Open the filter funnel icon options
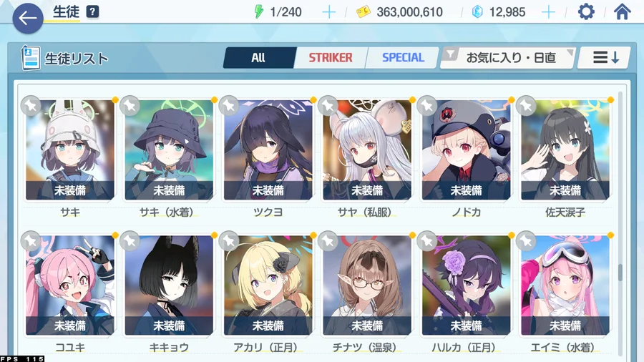 451,54
